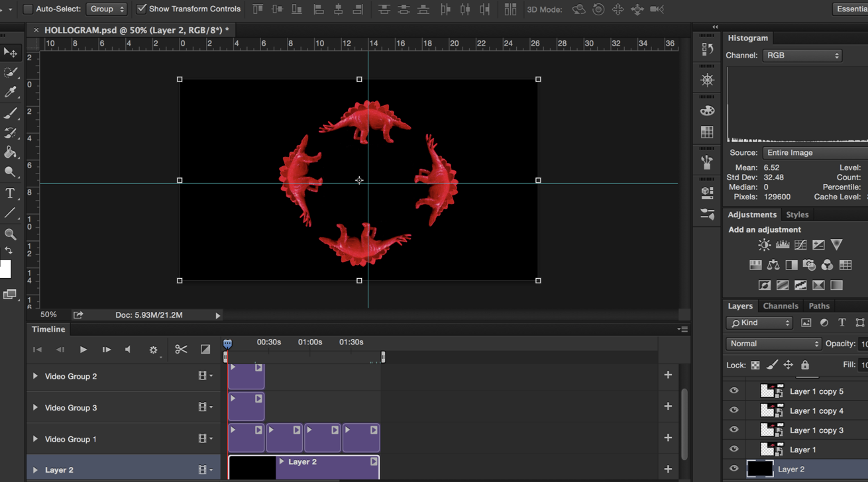Viewport: 868px width, 482px height.
Task: Click the scissors split-at-playhead icon
Action: point(181,350)
